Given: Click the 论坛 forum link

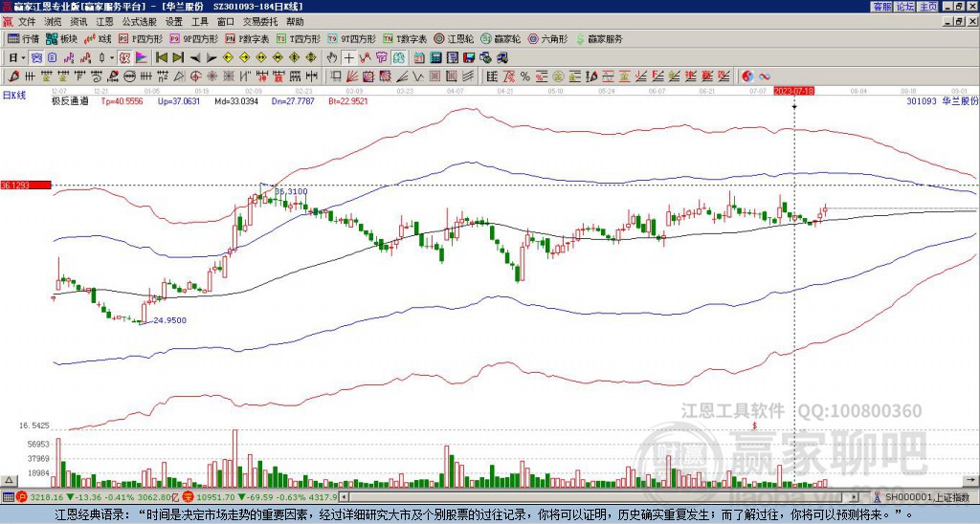Looking at the screenshot, I should point(904,7).
